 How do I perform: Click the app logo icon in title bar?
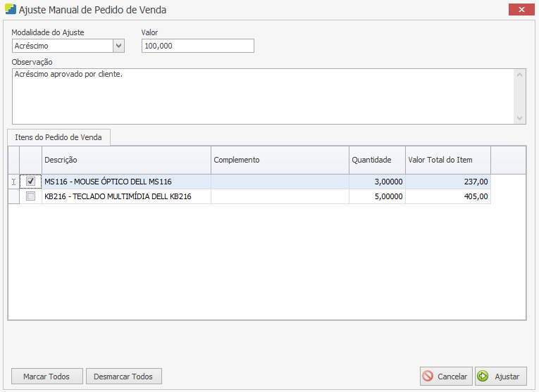click(10, 10)
